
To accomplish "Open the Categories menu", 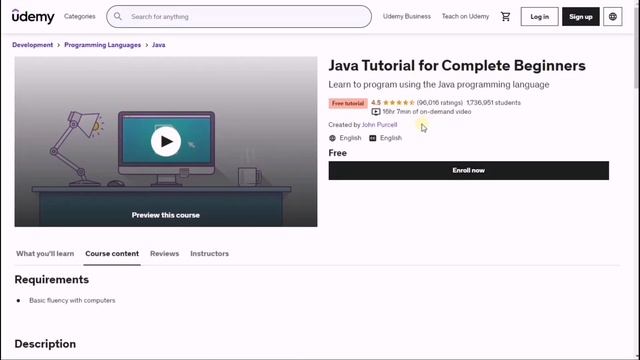I will click(x=80, y=16).
